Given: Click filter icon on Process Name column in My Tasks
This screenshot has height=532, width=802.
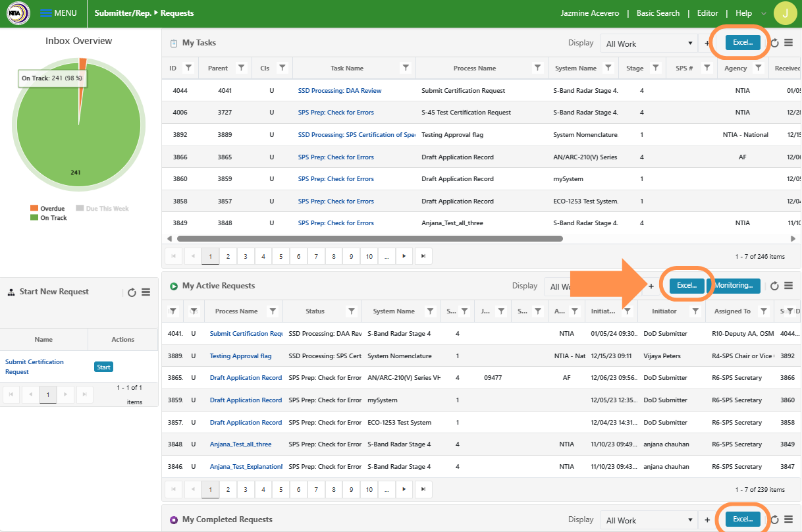Looking at the screenshot, I should tap(537, 68).
